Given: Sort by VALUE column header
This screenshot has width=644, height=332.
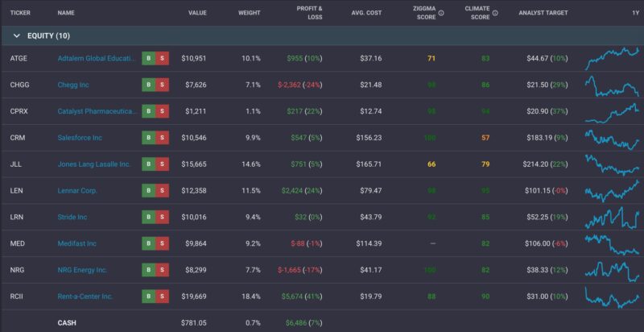Looking at the screenshot, I should 197,13.
